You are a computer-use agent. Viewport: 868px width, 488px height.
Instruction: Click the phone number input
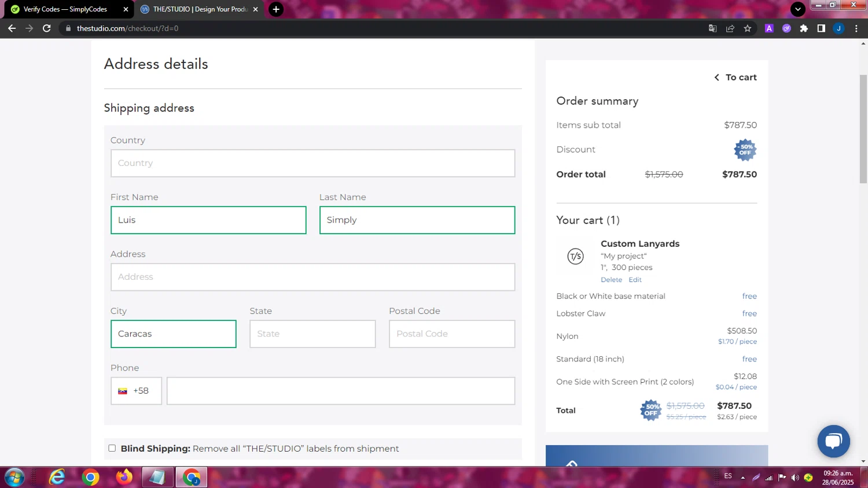pos(341,391)
